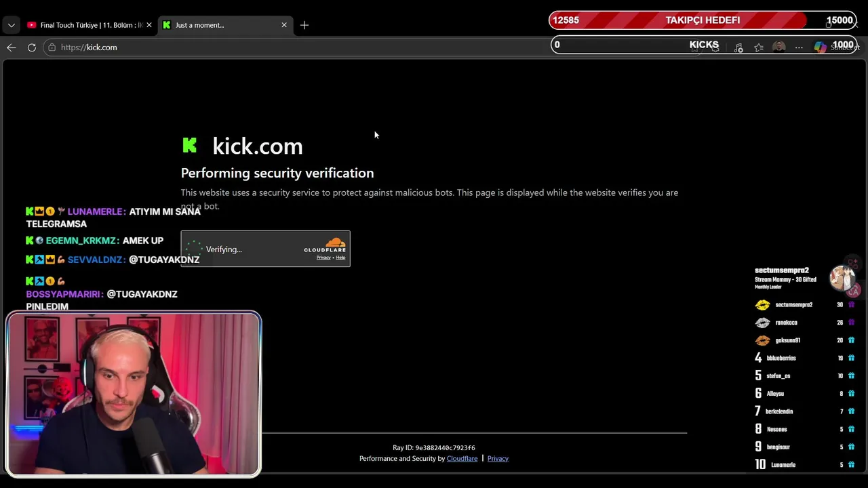Select Alleysu leaderboard row
This screenshot has width=868, height=488.
coord(805,393)
